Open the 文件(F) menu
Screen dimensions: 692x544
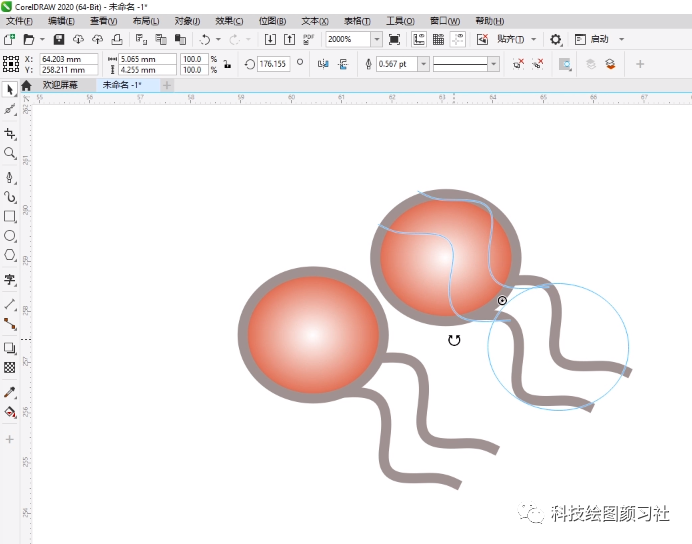[x=19, y=21]
